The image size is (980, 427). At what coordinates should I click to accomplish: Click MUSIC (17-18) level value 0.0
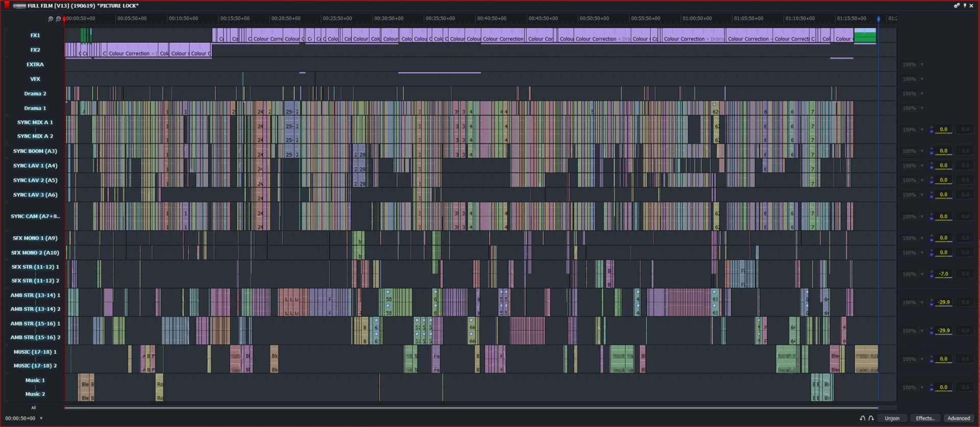[x=943, y=359]
